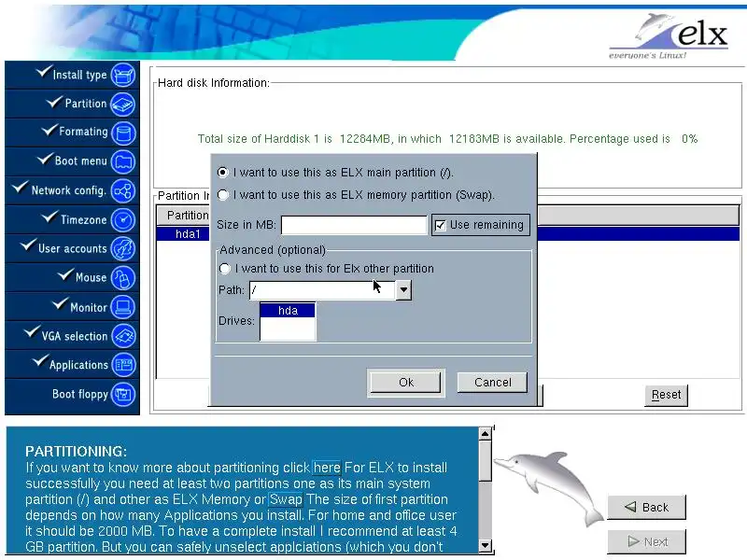The width and height of the screenshot is (747, 560).
Task: Click the VGA selection icon
Action: (123, 336)
